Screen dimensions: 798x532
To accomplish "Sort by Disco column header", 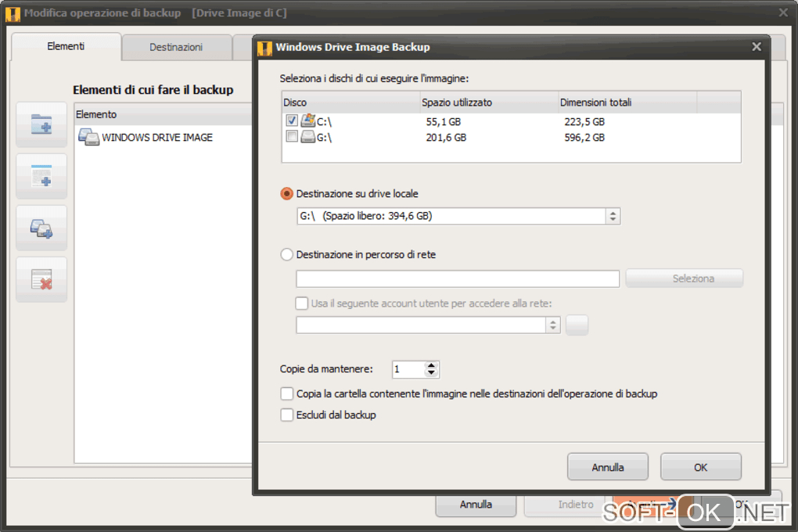I will (350, 102).
